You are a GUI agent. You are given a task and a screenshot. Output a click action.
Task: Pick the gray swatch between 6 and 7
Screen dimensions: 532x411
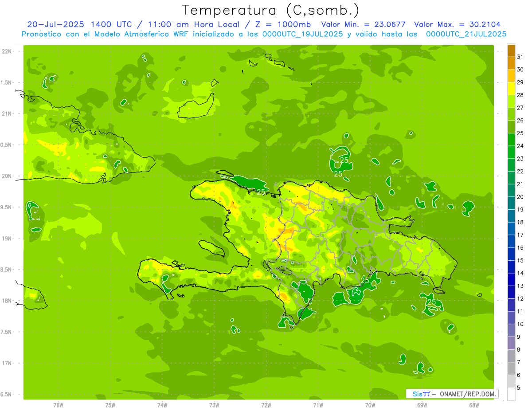coord(511,368)
